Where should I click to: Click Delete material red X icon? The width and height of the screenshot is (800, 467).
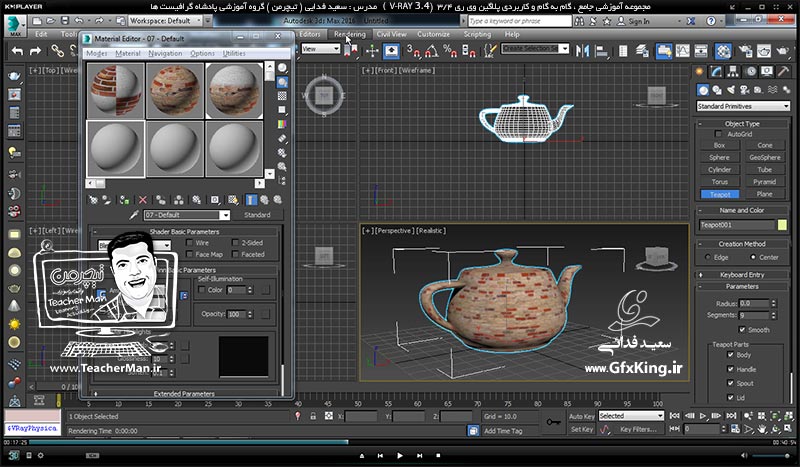(143, 200)
